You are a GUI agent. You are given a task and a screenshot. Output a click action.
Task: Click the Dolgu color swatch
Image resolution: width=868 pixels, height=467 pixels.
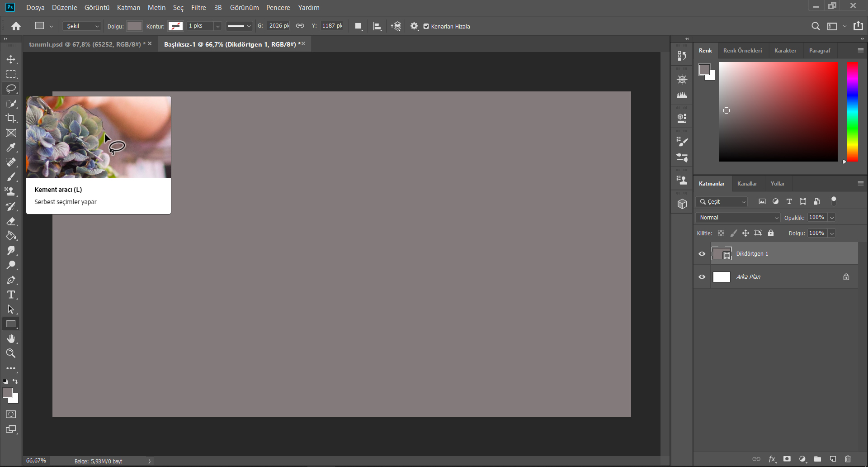[x=134, y=26]
